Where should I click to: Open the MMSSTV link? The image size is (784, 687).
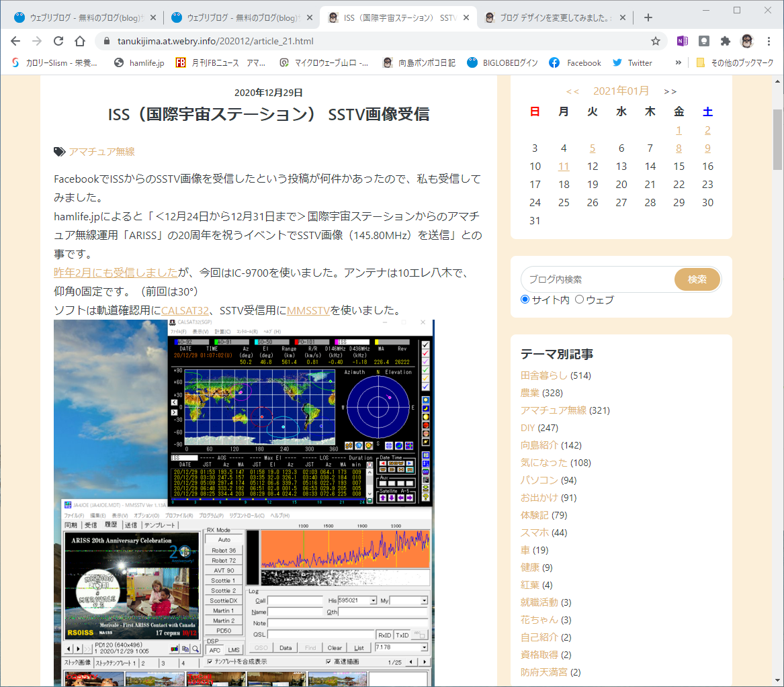click(x=308, y=310)
